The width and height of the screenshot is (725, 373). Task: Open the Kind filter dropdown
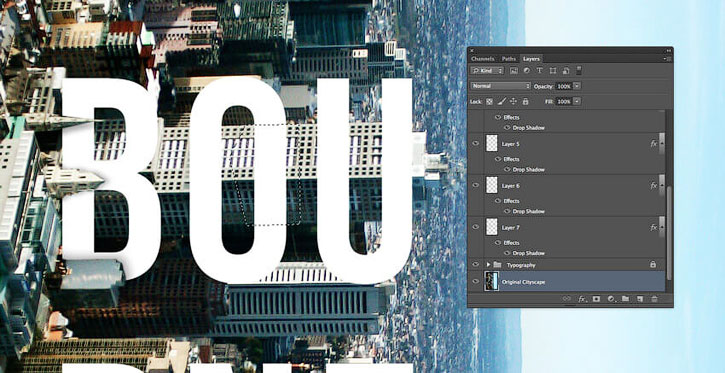(487, 71)
